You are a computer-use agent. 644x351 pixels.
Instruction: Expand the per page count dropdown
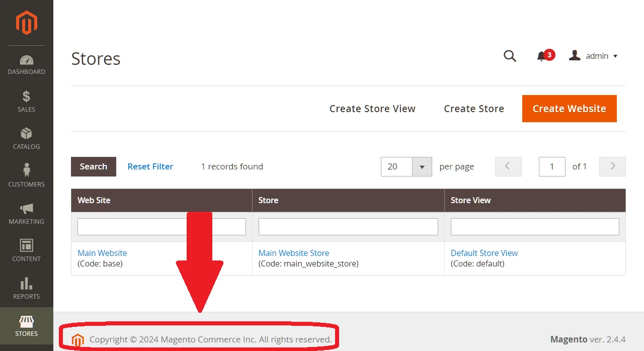(422, 166)
